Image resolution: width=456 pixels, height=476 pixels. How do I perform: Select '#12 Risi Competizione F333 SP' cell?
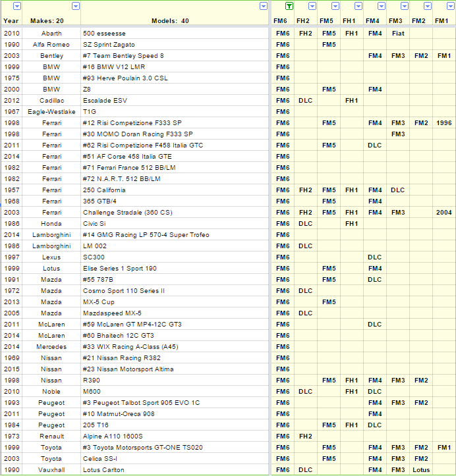click(x=175, y=123)
